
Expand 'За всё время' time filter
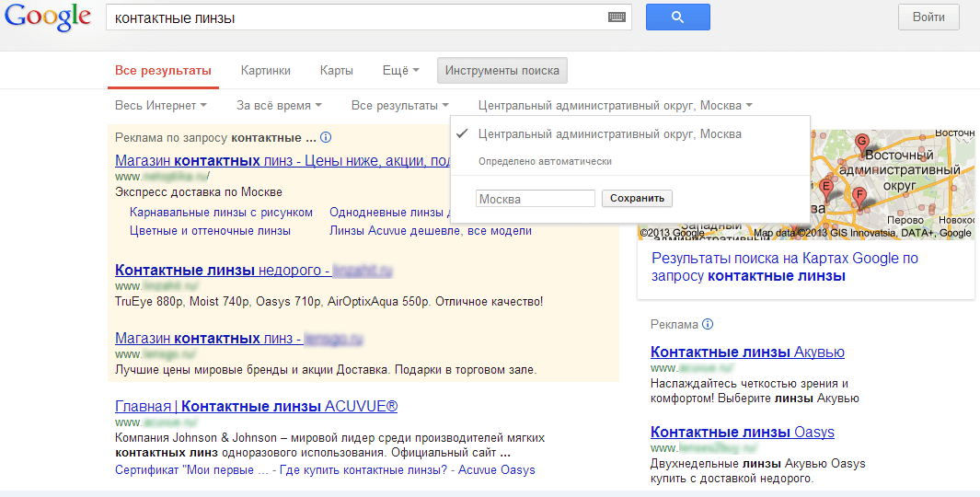click(x=279, y=106)
